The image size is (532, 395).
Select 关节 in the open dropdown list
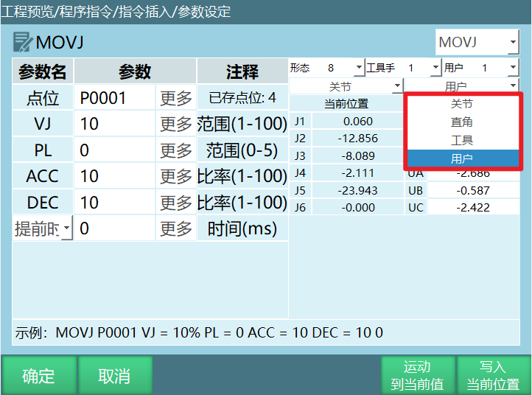[x=462, y=103]
